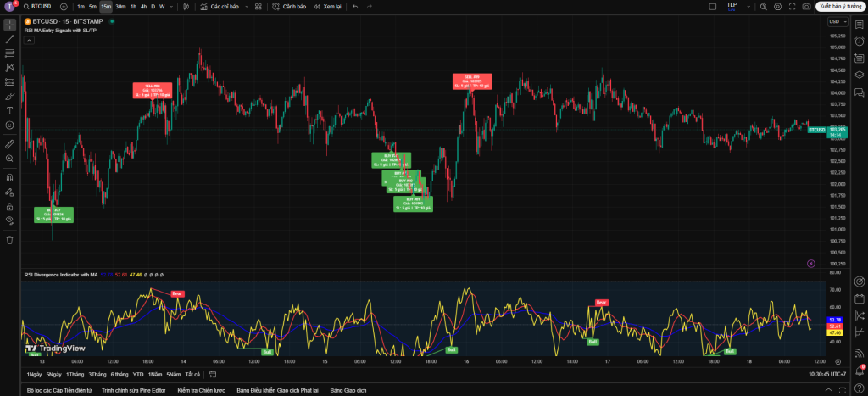This screenshot has height=396, width=868.
Task: Click the text annotation tool
Action: [9, 110]
